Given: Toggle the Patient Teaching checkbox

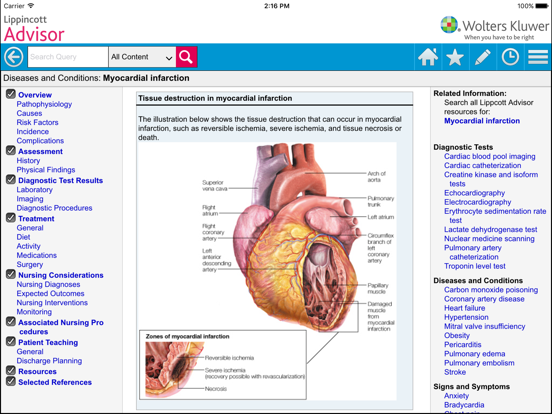Looking at the screenshot, I should tap(11, 341).
